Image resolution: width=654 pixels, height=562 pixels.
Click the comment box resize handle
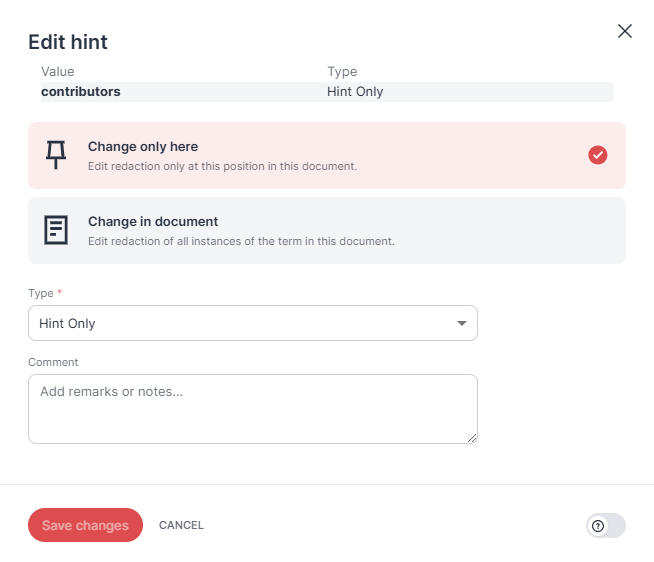point(472,438)
